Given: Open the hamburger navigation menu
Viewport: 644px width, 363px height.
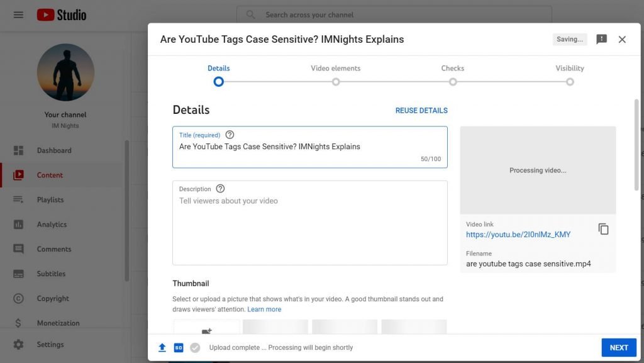Looking at the screenshot, I should 18,14.
